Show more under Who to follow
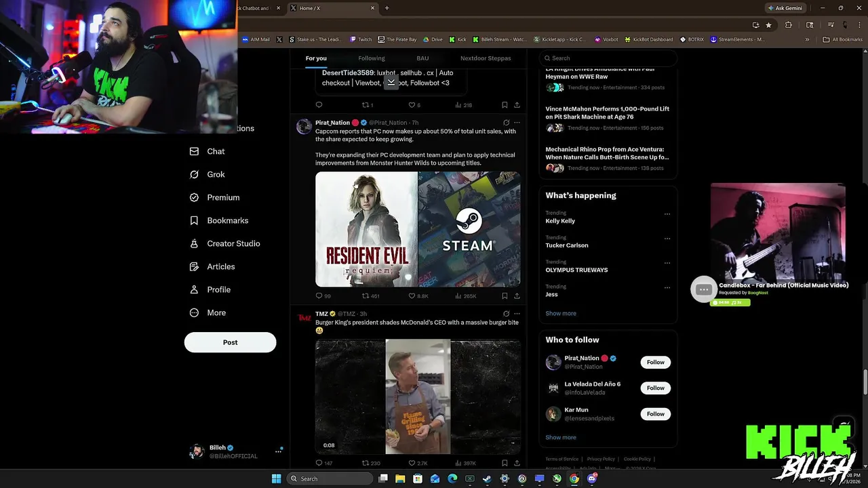Screen dimensions: 868x488 coord(561,437)
